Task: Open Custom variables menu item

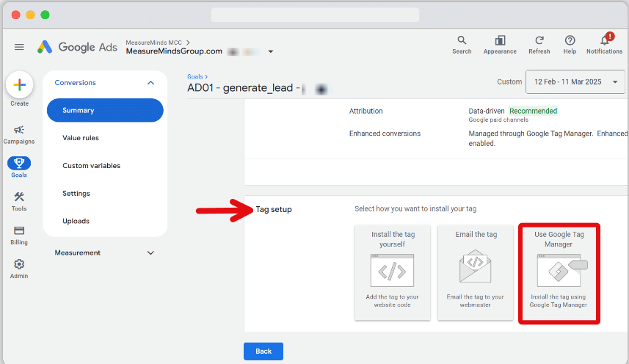Action: 92,166
